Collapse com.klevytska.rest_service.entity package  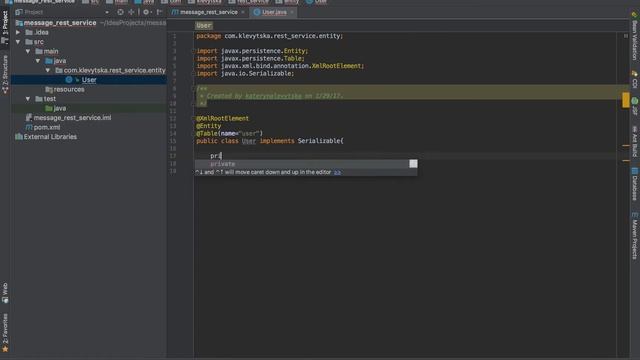click(x=48, y=70)
